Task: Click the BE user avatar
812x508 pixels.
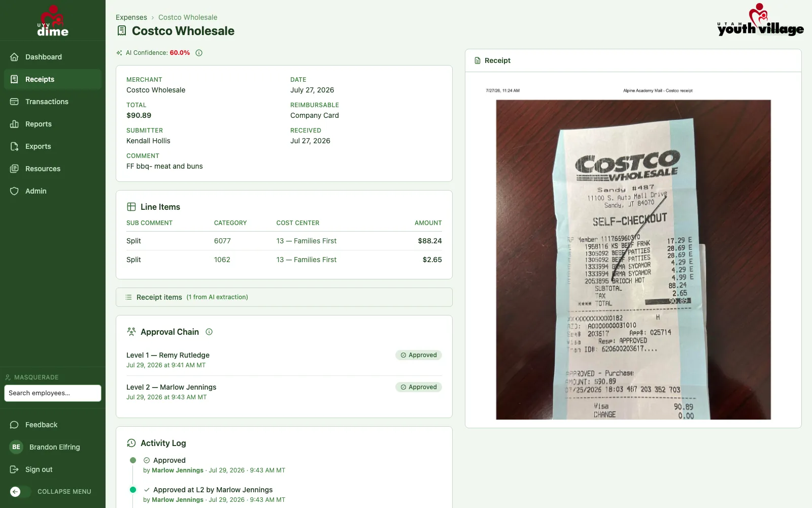Action: pos(16,447)
